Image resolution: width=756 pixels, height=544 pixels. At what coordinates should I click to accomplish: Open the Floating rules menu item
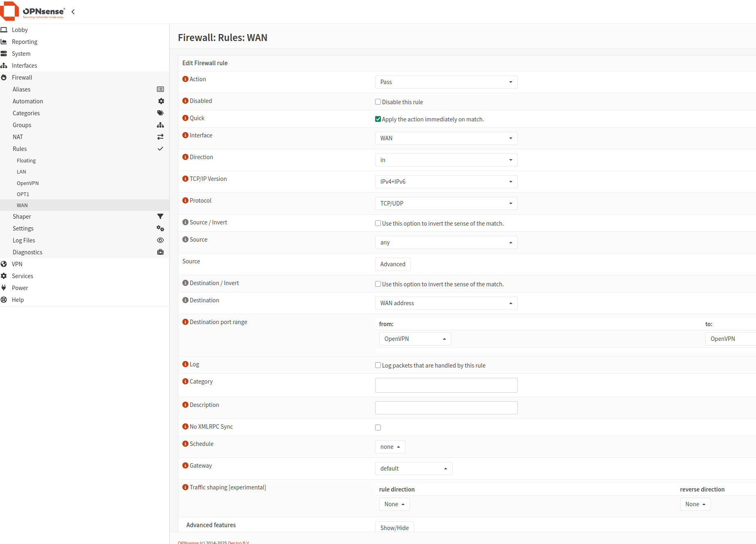26,161
